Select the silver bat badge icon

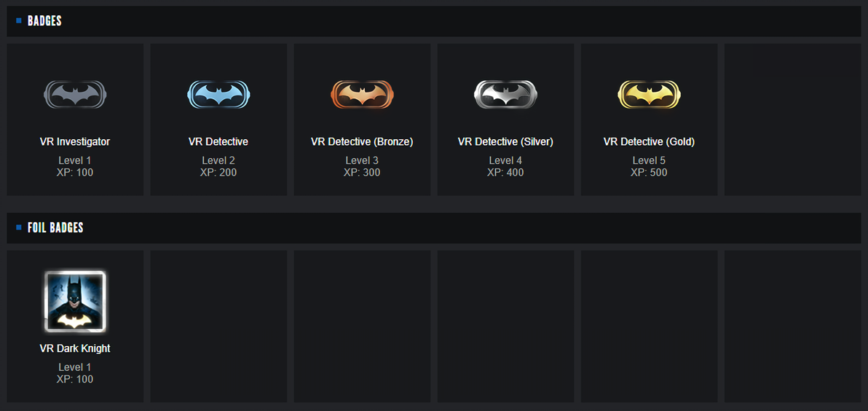pyautogui.click(x=505, y=95)
